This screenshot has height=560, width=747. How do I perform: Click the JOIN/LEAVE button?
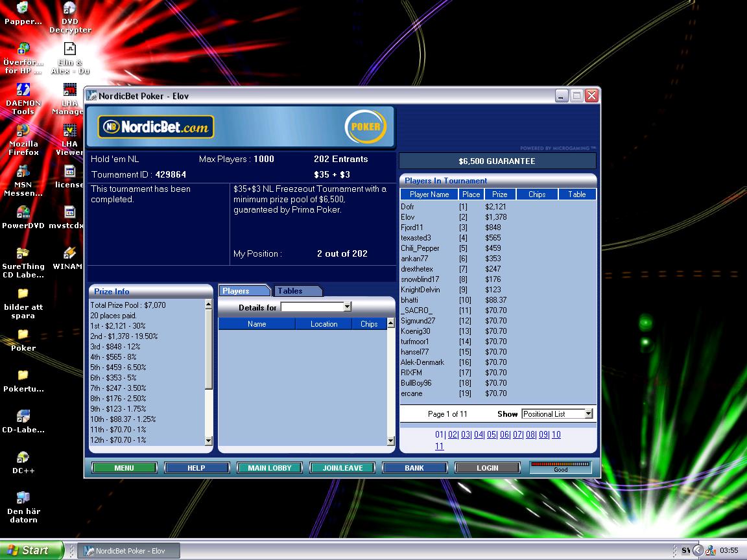tap(342, 467)
